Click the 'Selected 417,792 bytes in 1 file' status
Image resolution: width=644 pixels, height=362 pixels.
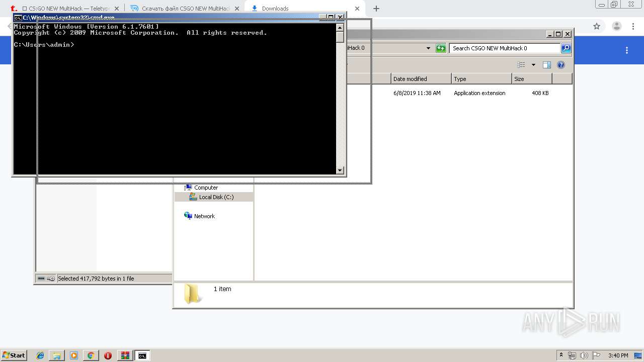point(96,279)
